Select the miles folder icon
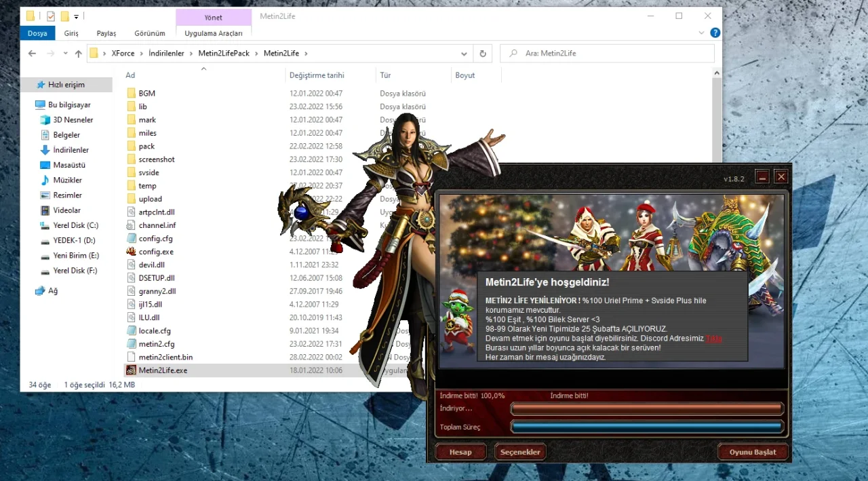 pyautogui.click(x=132, y=133)
